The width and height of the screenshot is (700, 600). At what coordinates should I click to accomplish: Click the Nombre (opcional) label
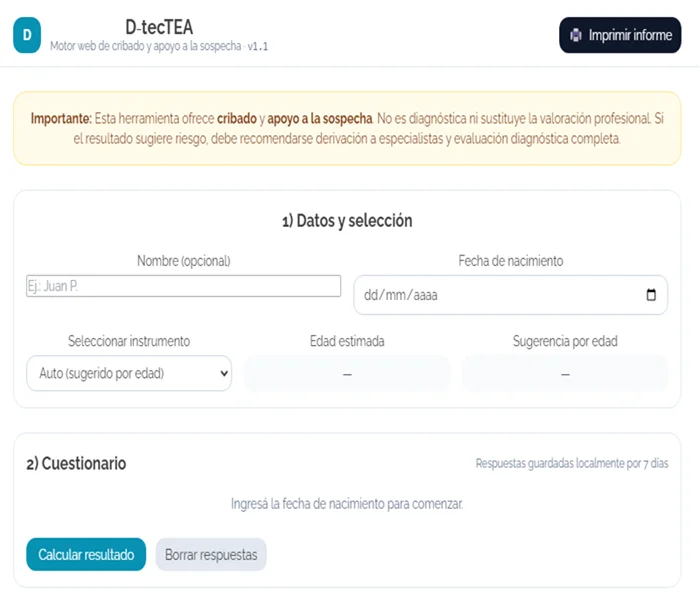click(x=183, y=261)
